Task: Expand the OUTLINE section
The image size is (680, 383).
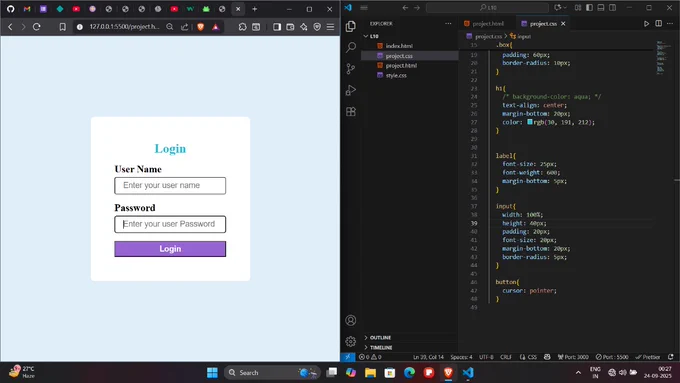Action: [380, 337]
